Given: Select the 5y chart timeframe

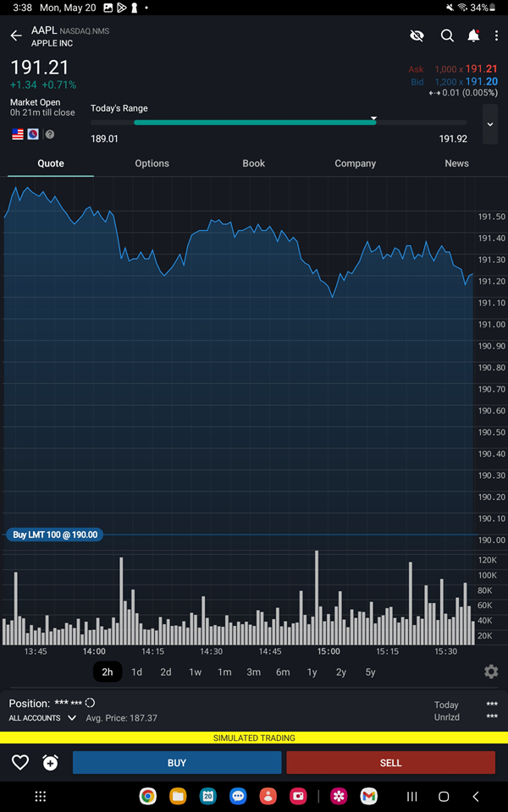Looking at the screenshot, I should click(370, 672).
